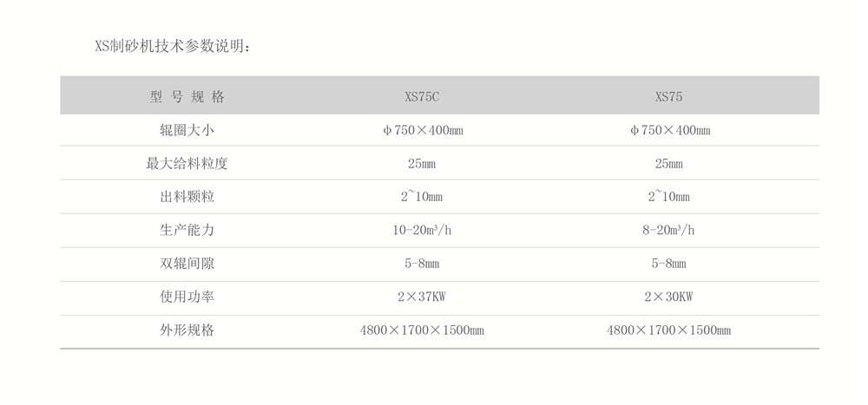Click the XS75 column's 25mm feed size

668,163
